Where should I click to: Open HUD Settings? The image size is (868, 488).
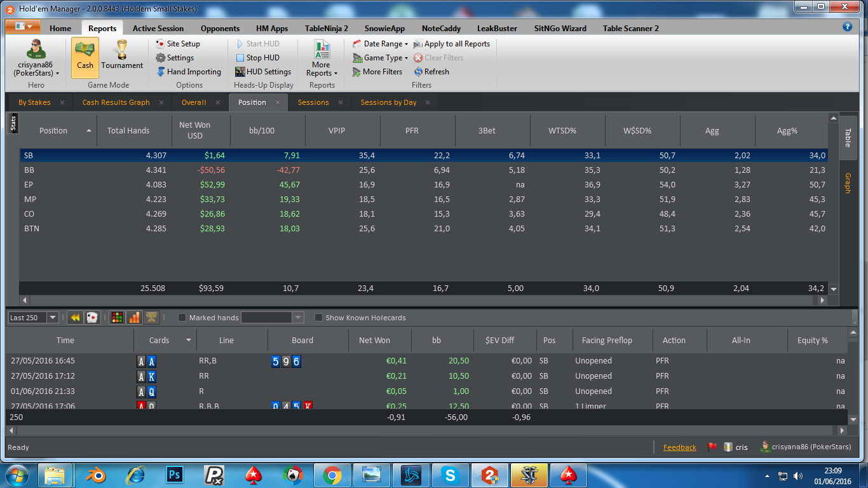(263, 72)
